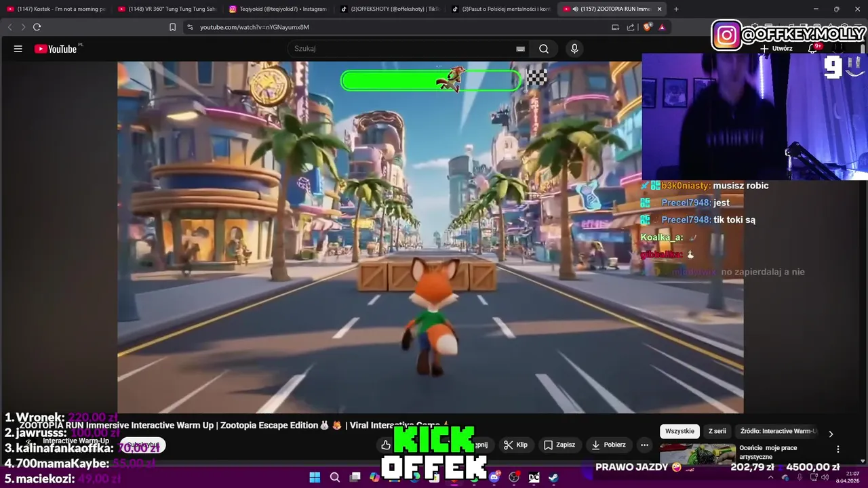
Task: Save video with Zapisz button
Action: pyautogui.click(x=559, y=445)
